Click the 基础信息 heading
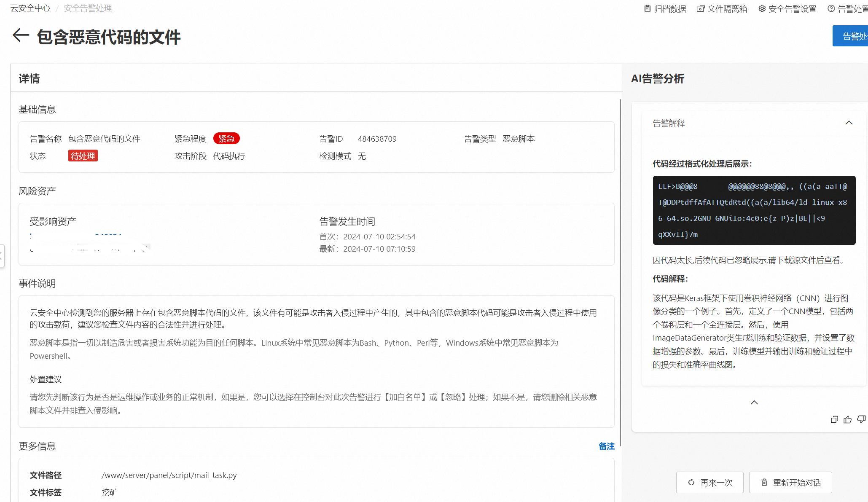The image size is (868, 502). [x=37, y=109]
